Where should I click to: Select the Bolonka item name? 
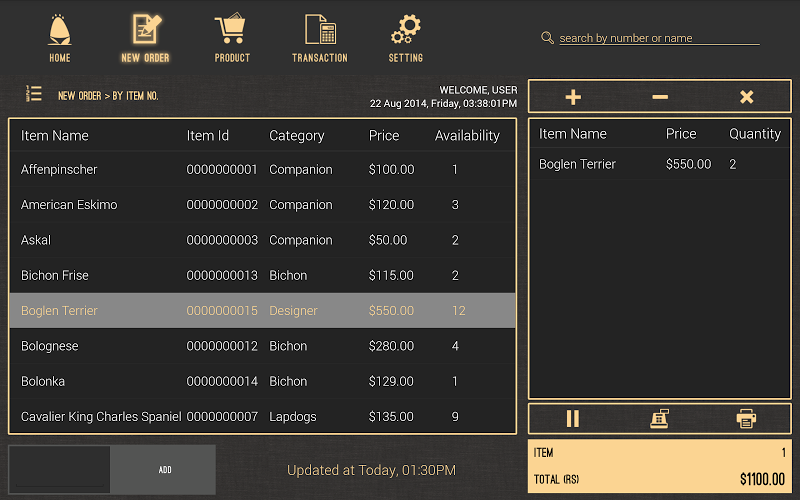[x=43, y=381]
